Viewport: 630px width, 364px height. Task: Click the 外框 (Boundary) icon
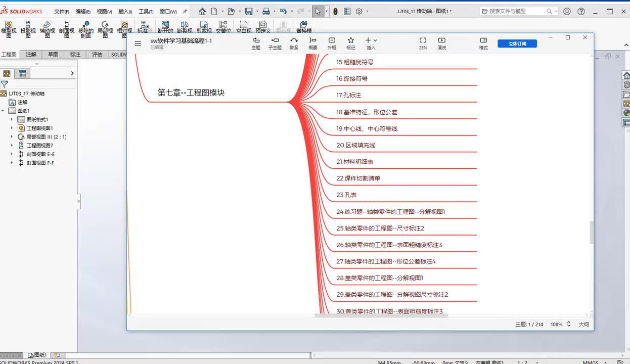332,43
